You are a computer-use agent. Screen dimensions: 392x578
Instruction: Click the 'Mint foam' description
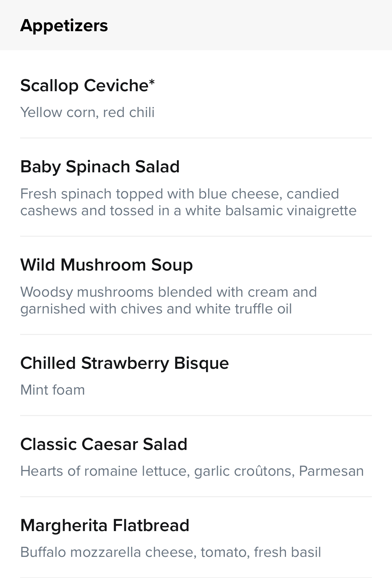[53, 390]
